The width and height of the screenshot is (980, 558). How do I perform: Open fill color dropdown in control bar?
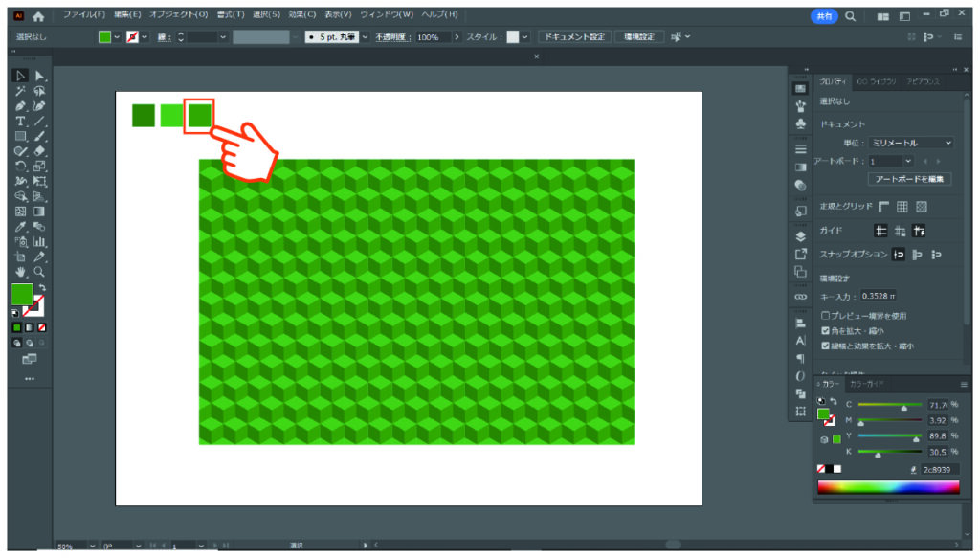point(116,37)
